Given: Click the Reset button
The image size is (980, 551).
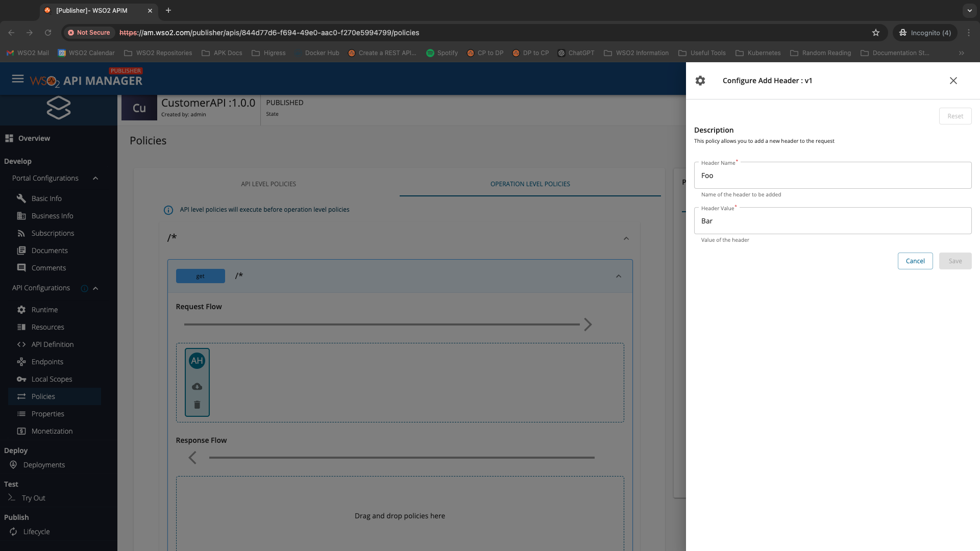Looking at the screenshot, I should click(955, 116).
